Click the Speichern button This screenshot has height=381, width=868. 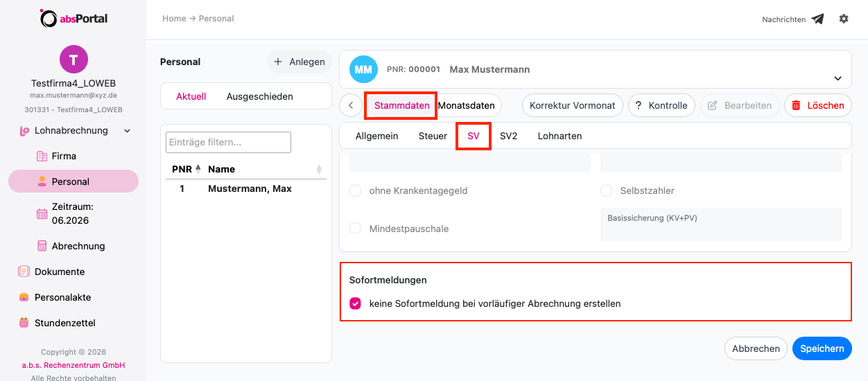[822, 348]
